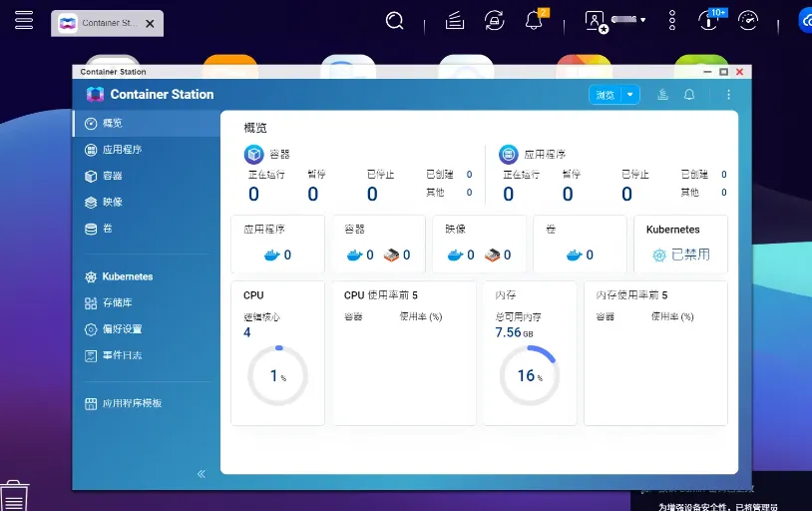
Task: Open 存储库 in the sidebar
Action: [147, 302]
